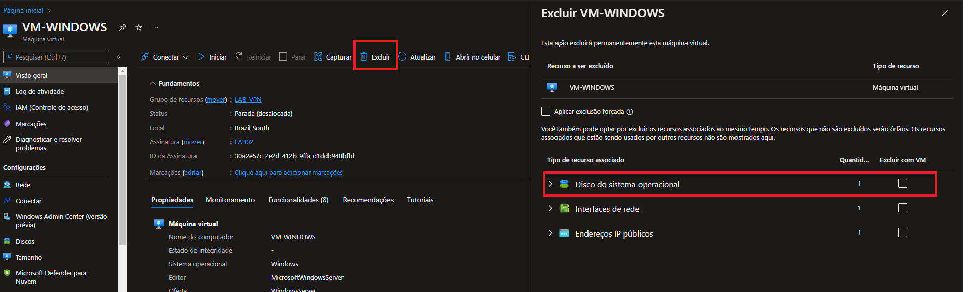The height and width of the screenshot is (292, 980).
Task: Click VM-WINDOWS resource row in delete list
Action: (747, 87)
